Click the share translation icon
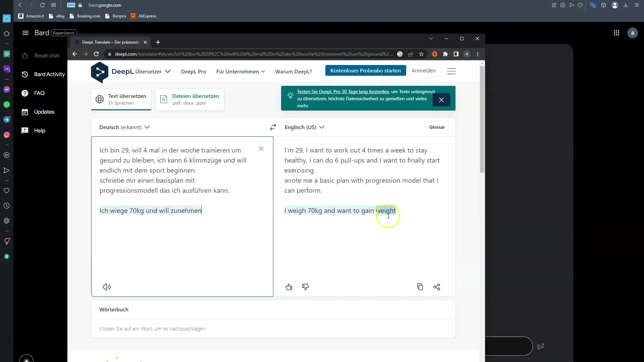 437,287
